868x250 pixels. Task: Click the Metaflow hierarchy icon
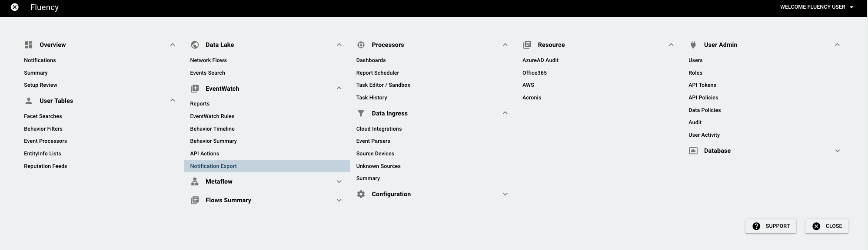[195, 181]
